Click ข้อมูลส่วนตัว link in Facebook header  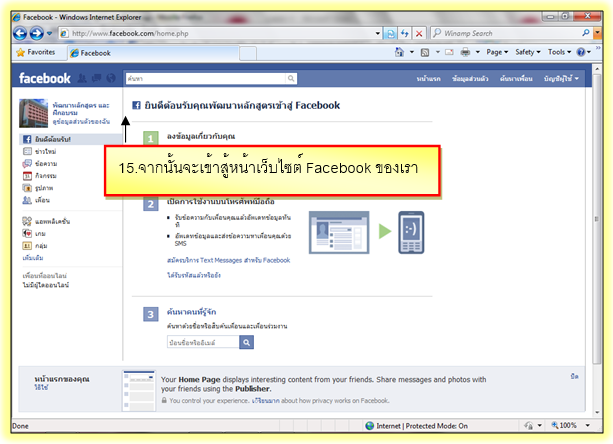click(x=470, y=79)
